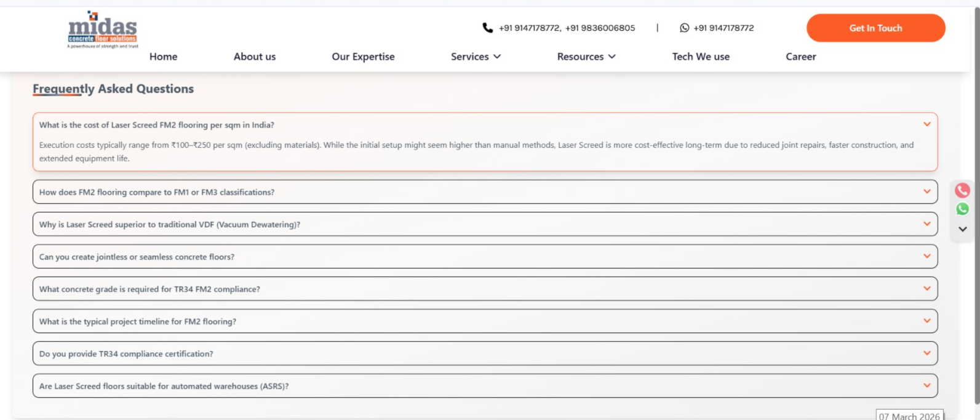Expand the typical project timeline question
Image resolution: width=980 pixels, height=420 pixels.
[x=485, y=321]
